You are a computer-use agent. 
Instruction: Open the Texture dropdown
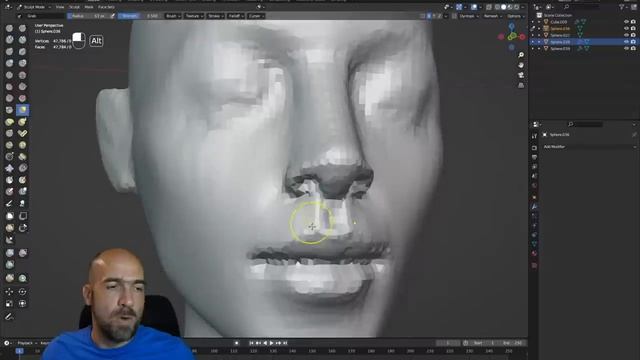(x=193, y=16)
